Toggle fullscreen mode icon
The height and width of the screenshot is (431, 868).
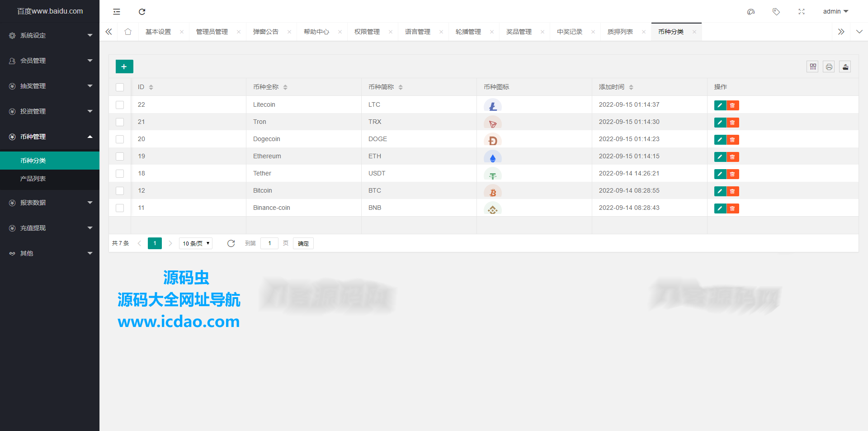tap(802, 12)
